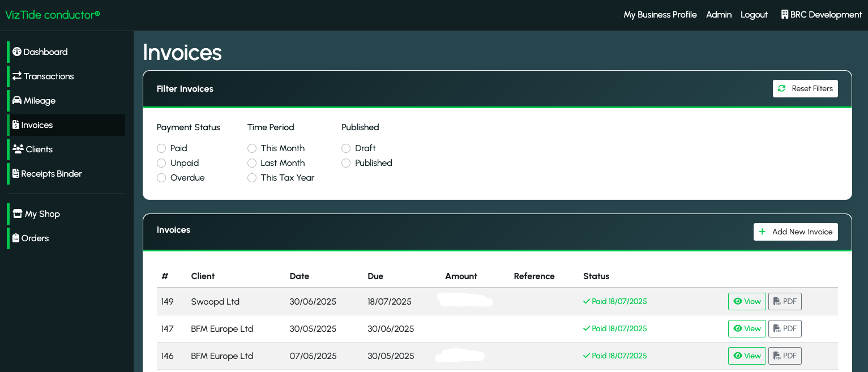Click the Orders clipboard icon
This screenshot has height=372, width=868.
click(16, 238)
